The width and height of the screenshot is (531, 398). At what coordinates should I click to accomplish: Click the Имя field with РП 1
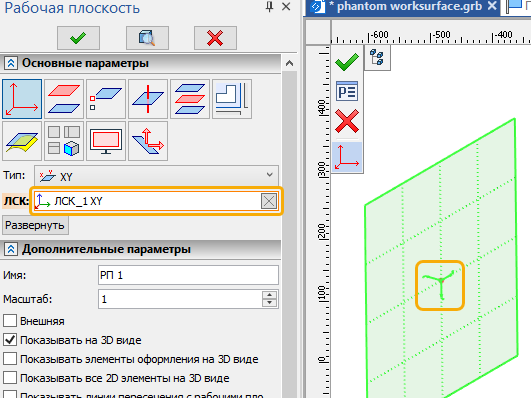(x=188, y=275)
